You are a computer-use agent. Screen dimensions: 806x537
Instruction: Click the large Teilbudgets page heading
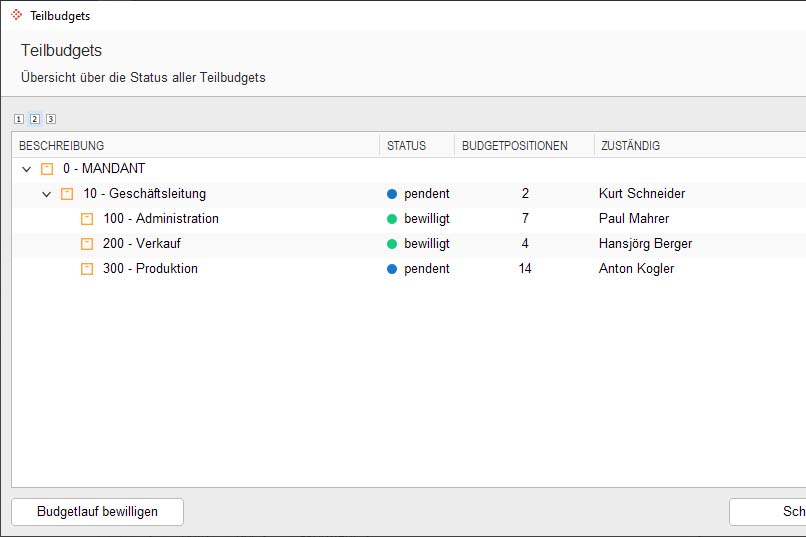click(61, 50)
